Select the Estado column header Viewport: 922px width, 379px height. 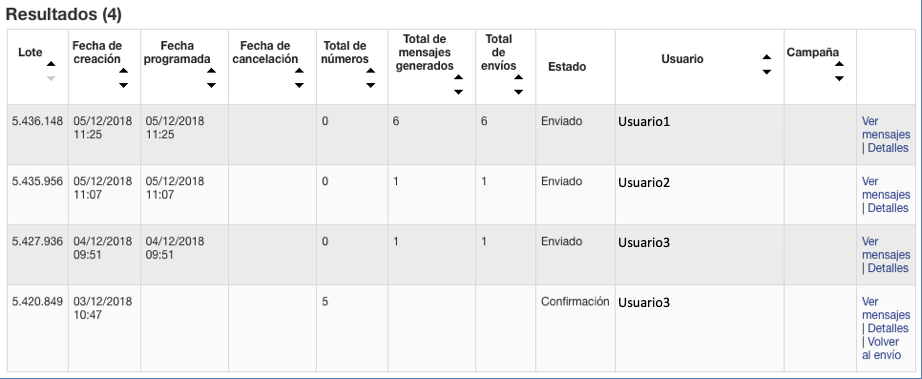click(x=567, y=67)
